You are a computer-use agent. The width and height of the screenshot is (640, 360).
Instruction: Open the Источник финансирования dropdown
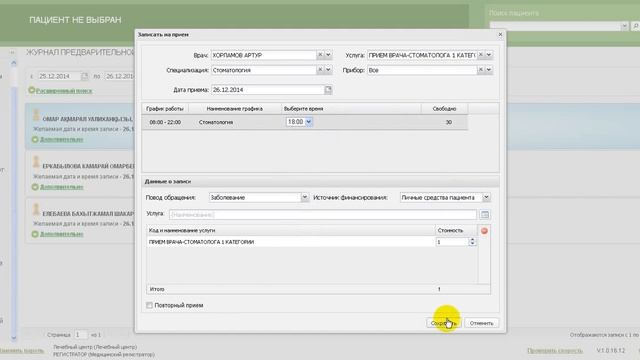tap(486, 197)
